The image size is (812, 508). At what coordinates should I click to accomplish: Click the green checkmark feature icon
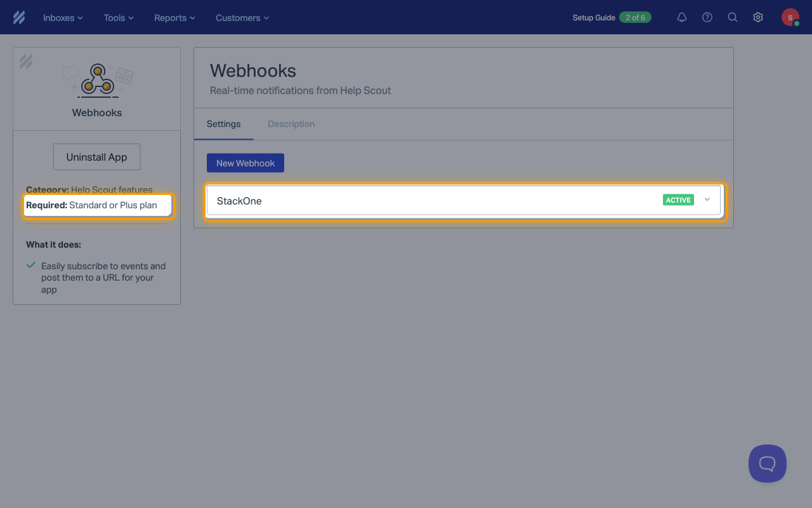pyautogui.click(x=31, y=265)
